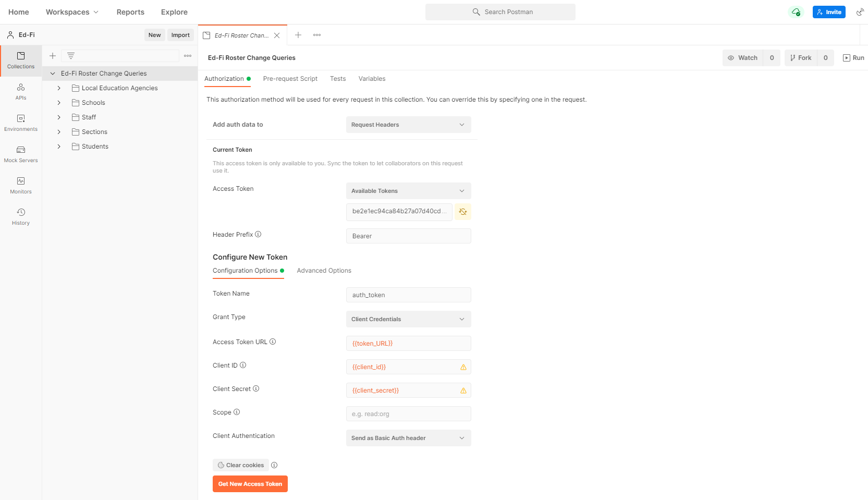Screen dimensions: 868x500
Task: Switch to Advanced Options tab
Action: 324,271
